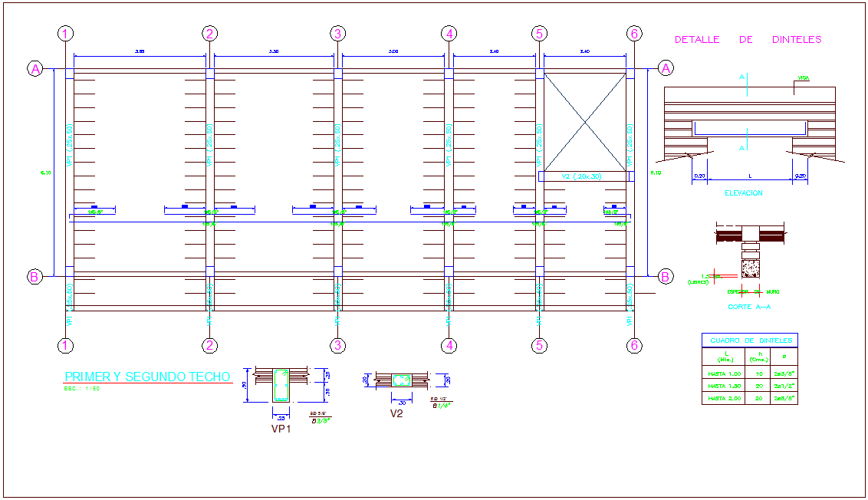868x500 pixels.
Task: Click the top grid bubble numbered 1
Action: (66, 33)
